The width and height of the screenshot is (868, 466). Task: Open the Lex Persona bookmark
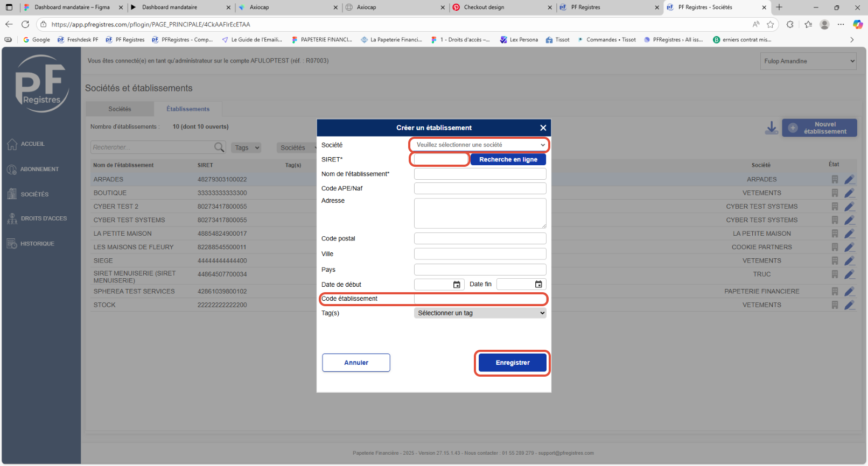(519, 39)
